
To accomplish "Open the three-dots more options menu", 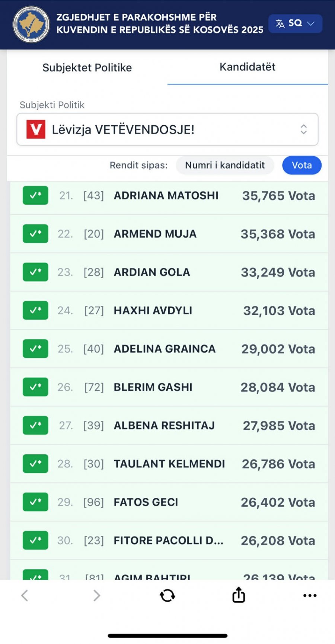I will pos(310,595).
